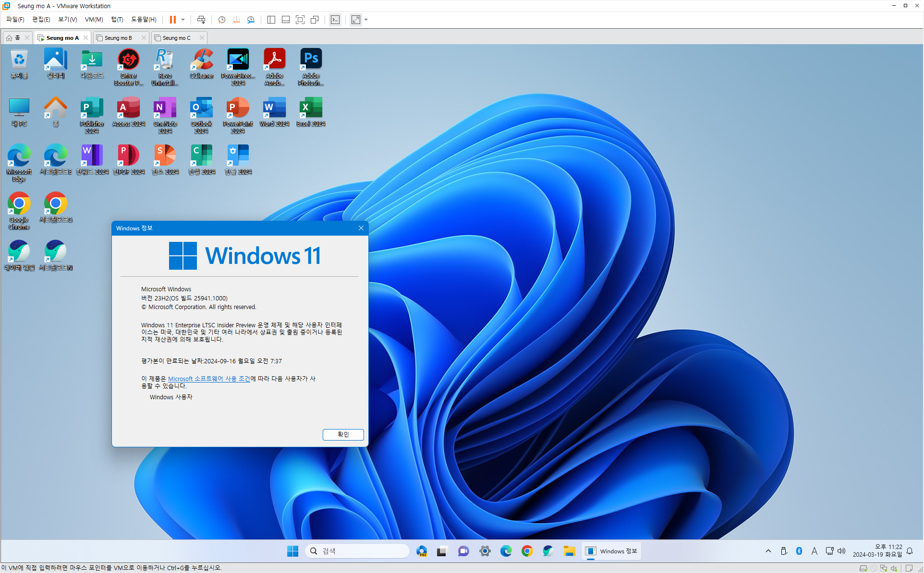Select the PowerDirector 2024 desktop icon
Screen dimensions: 924x573
click(238, 67)
